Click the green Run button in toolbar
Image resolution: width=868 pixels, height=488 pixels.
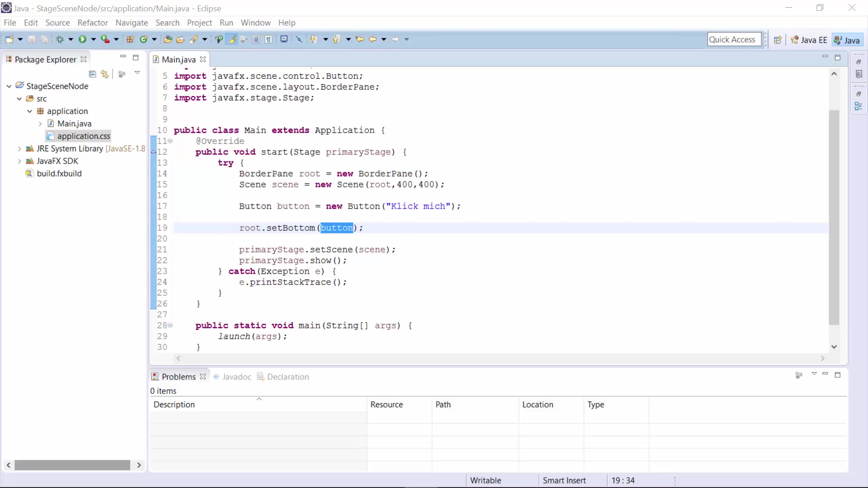[82, 39]
